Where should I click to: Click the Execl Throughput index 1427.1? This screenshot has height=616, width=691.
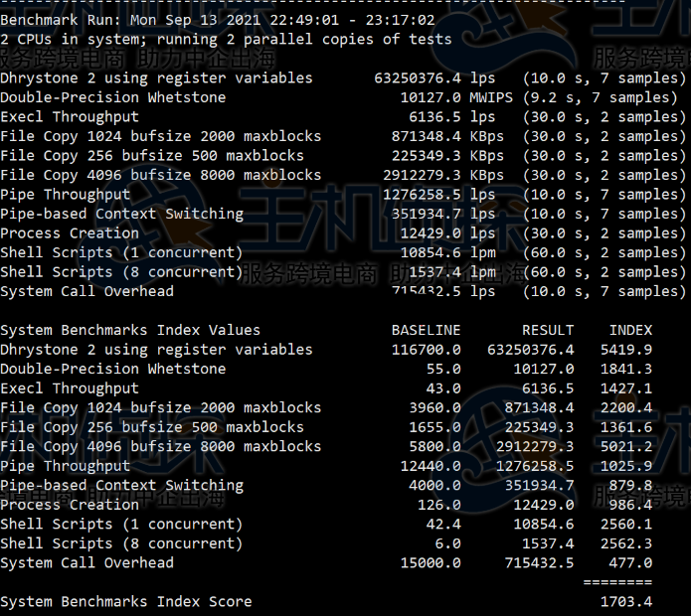pyautogui.click(x=625, y=388)
